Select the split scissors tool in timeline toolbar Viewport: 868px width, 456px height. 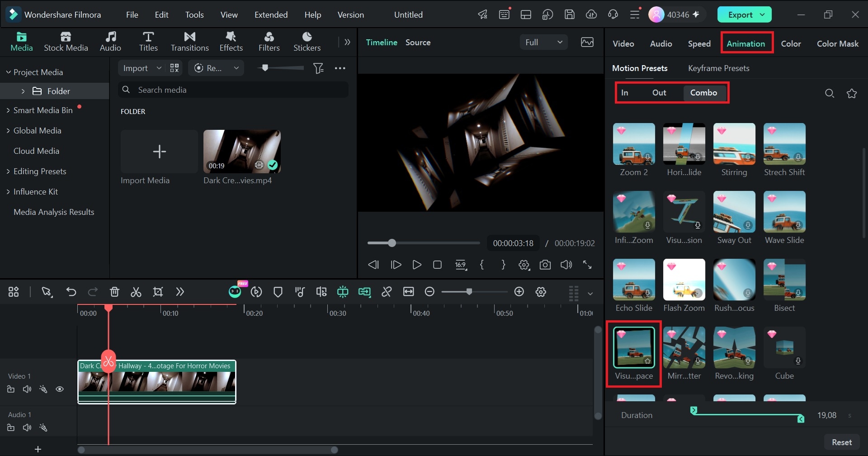pyautogui.click(x=136, y=292)
